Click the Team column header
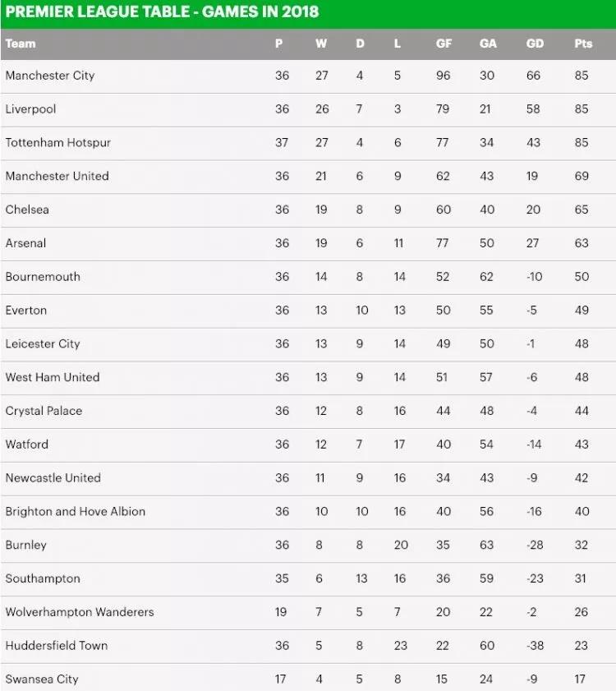 [x=21, y=44]
